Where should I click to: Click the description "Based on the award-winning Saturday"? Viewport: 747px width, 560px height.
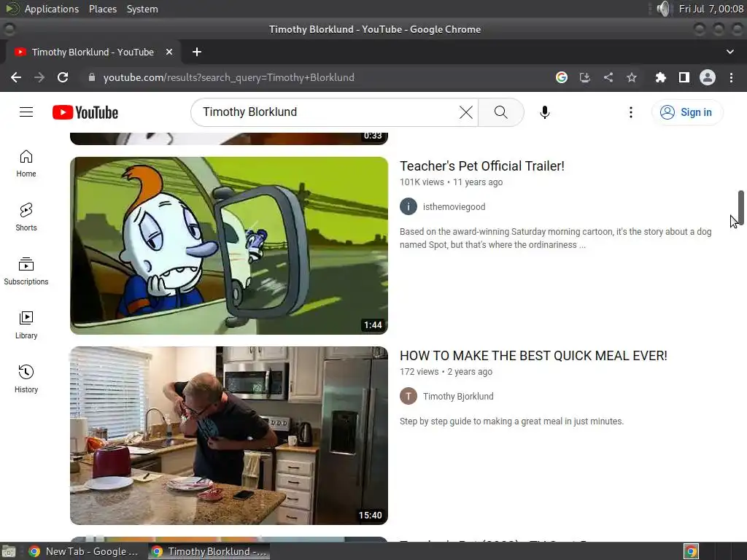(555, 238)
